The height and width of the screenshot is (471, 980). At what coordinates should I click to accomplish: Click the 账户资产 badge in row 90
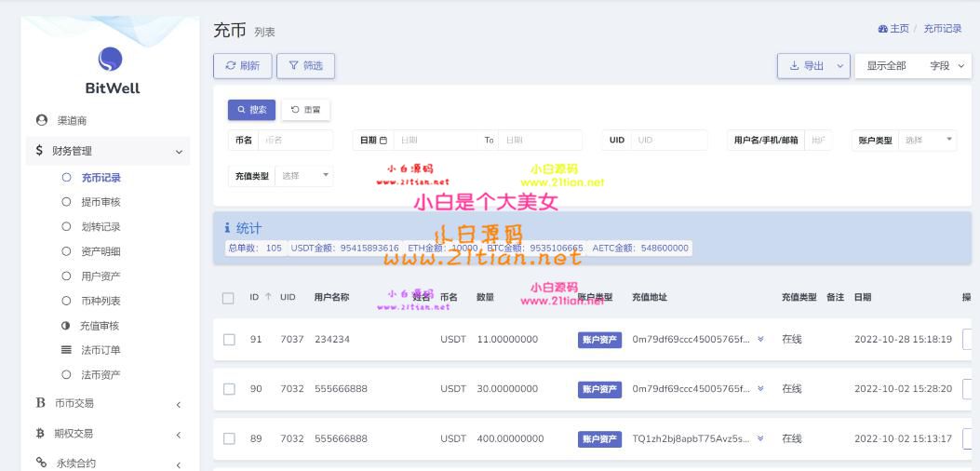tap(599, 389)
